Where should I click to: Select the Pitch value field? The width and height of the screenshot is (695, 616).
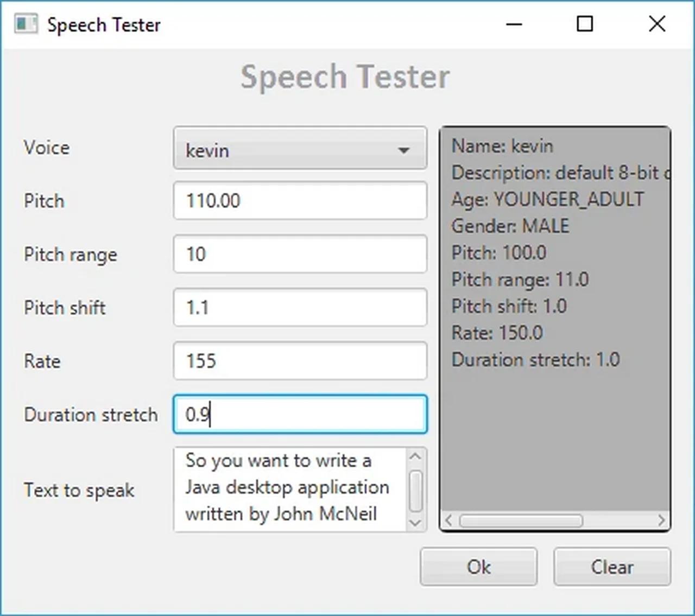pyautogui.click(x=300, y=200)
